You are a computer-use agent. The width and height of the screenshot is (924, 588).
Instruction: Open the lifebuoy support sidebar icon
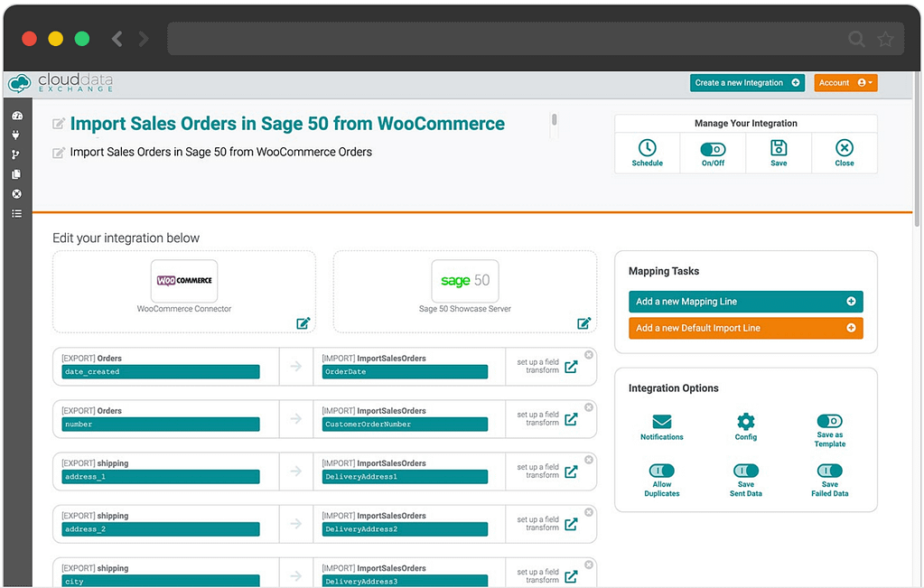[x=16, y=194]
